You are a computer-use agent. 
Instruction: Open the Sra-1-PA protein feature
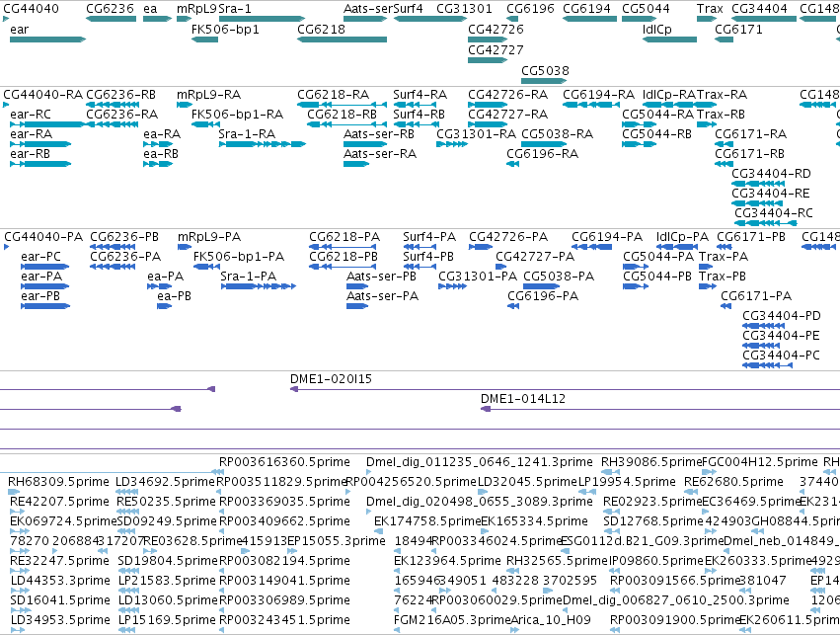tap(259, 286)
